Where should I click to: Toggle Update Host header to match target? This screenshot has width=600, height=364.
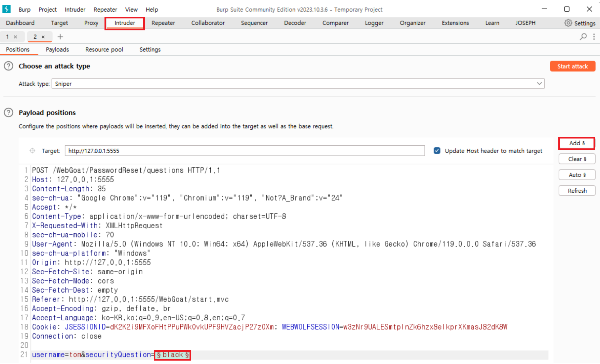(x=437, y=151)
